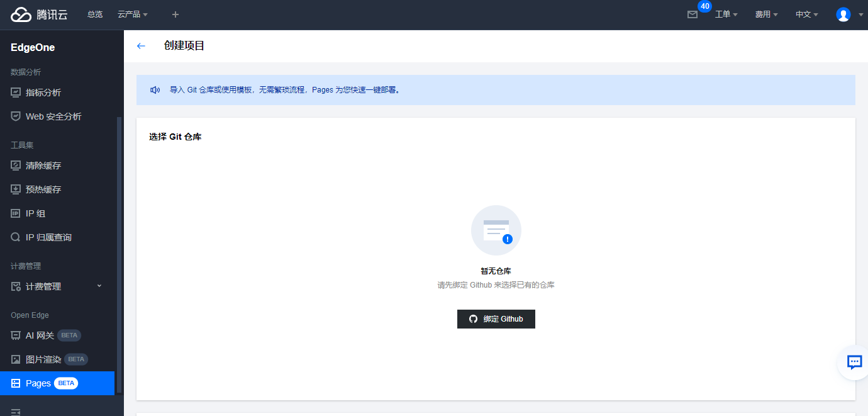Screen dimensions: 868x416
Task: Click the Tencent Cloud logo
Action: [39, 14]
